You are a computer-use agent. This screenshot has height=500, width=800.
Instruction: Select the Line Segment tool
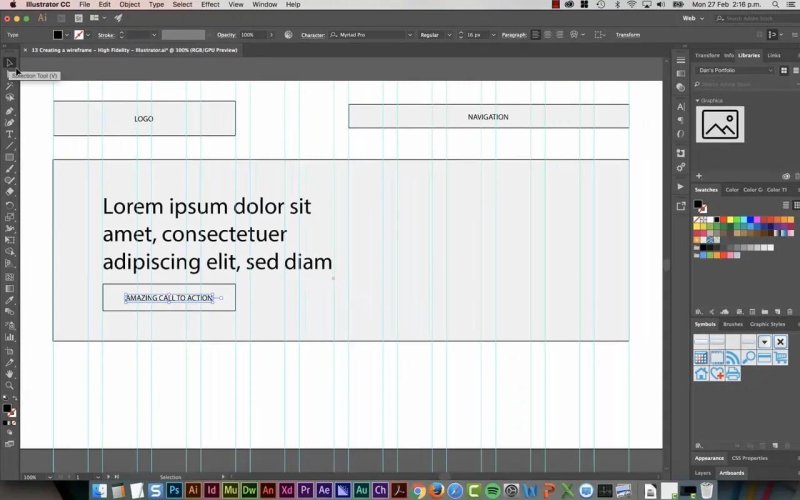(9, 146)
